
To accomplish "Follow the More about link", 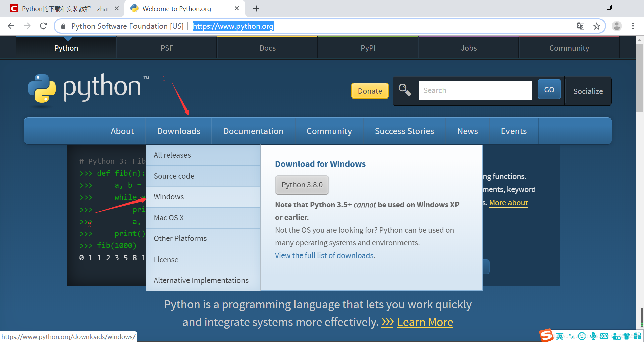I will 508,203.
